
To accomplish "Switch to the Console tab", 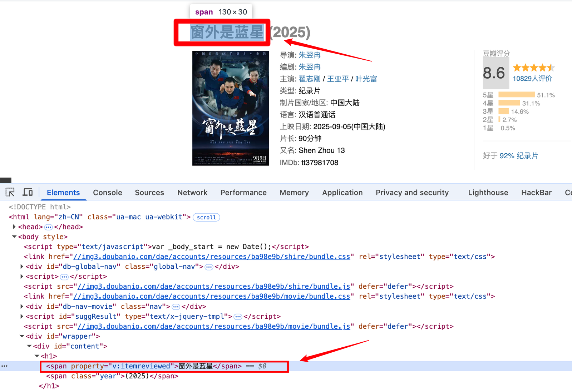I will pos(107,193).
